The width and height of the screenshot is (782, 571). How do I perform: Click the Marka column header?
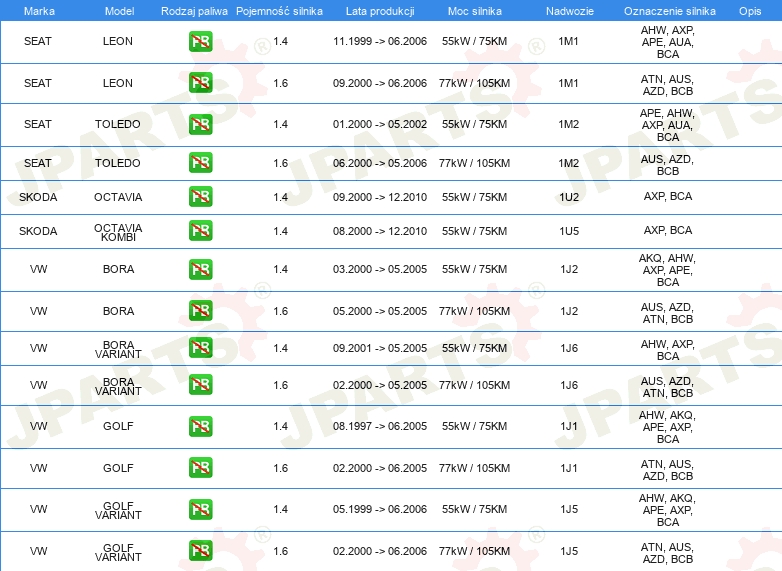[39, 11]
